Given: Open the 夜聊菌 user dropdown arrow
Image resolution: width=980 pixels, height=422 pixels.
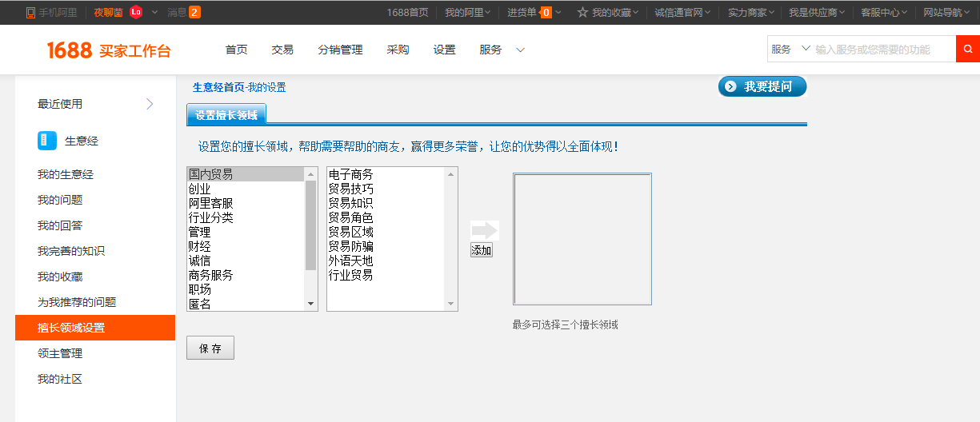Looking at the screenshot, I should point(154,12).
